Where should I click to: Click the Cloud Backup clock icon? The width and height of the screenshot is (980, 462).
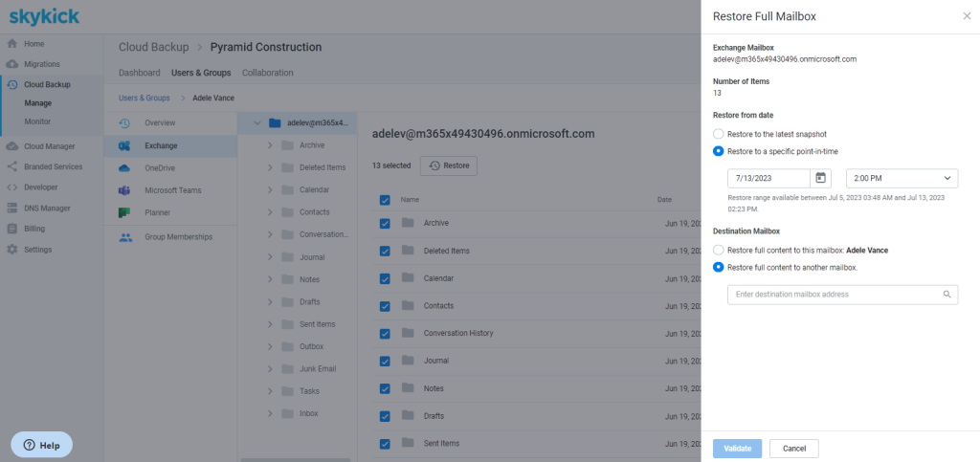click(11, 84)
